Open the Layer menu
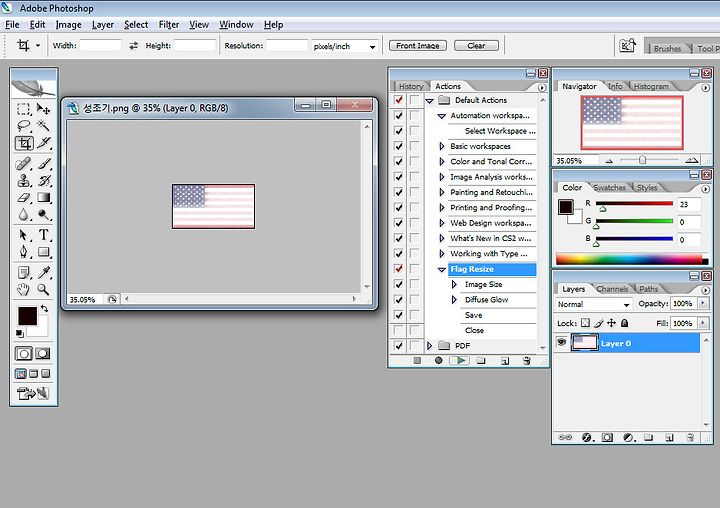This screenshot has height=508, width=720. pos(102,25)
